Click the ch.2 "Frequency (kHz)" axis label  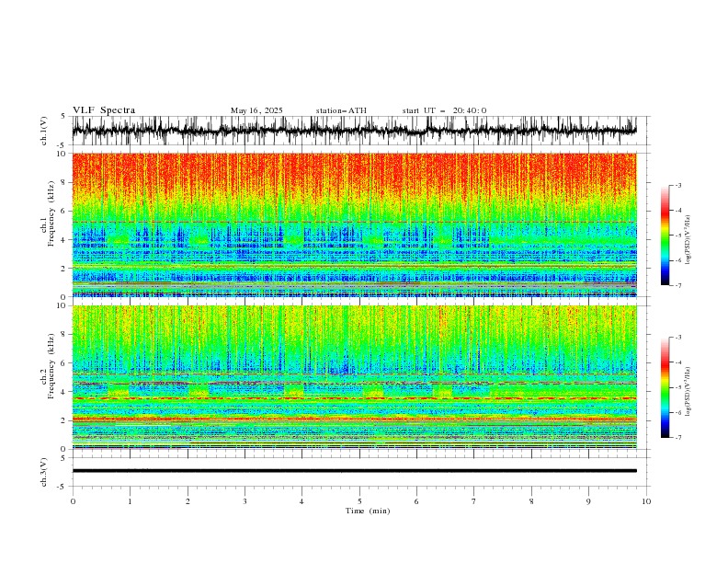(51, 365)
